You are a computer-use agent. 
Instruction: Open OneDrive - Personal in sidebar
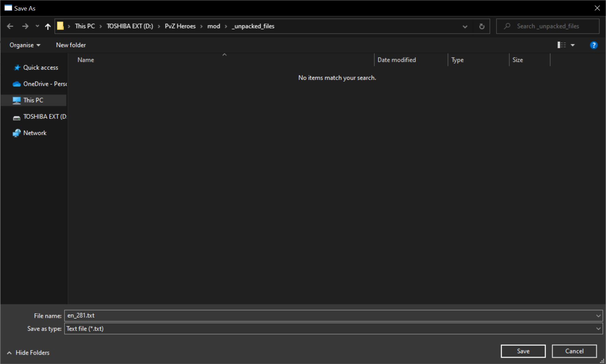pyautogui.click(x=40, y=84)
